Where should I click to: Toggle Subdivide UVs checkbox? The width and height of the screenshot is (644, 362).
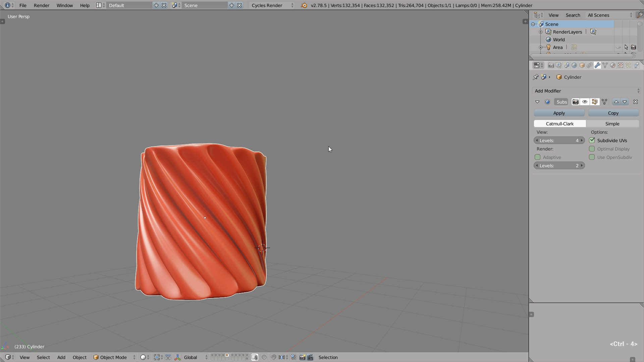[592, 140]
